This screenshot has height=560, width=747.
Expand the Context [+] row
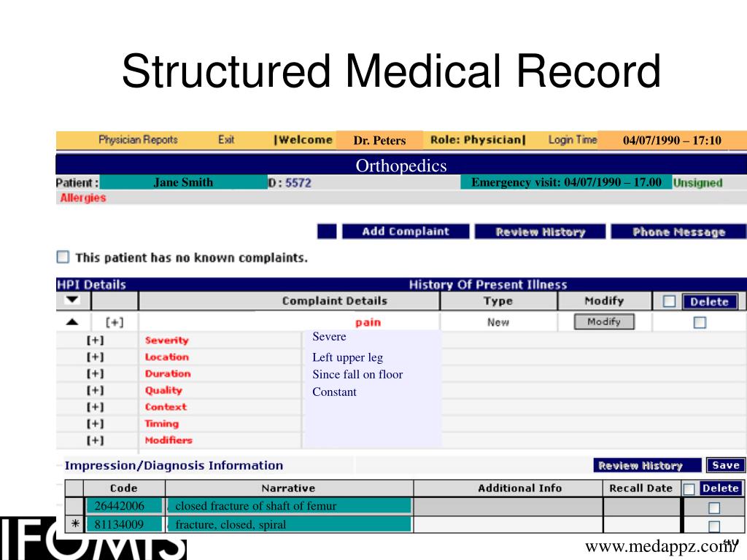click(96, 407)
